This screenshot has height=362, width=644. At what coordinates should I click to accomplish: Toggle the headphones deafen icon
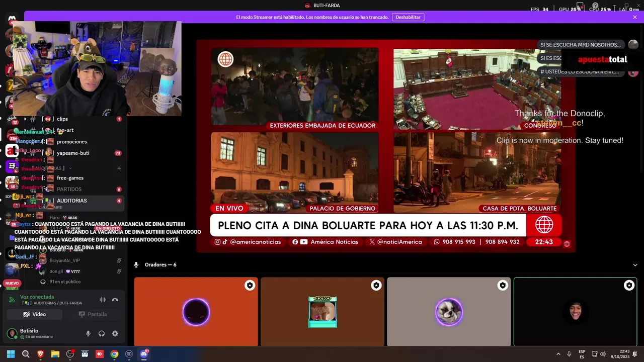coord(102,333)
